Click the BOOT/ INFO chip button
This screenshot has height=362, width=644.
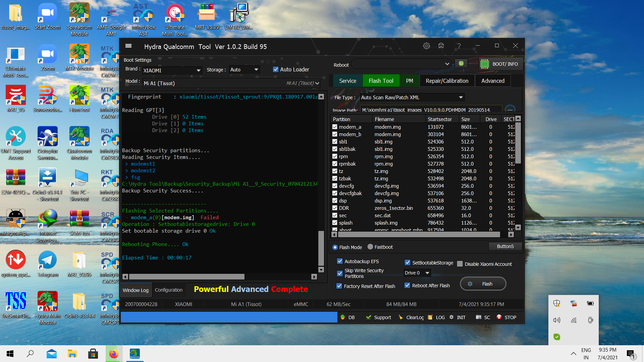pyautogui.click(x=501, y=64)
